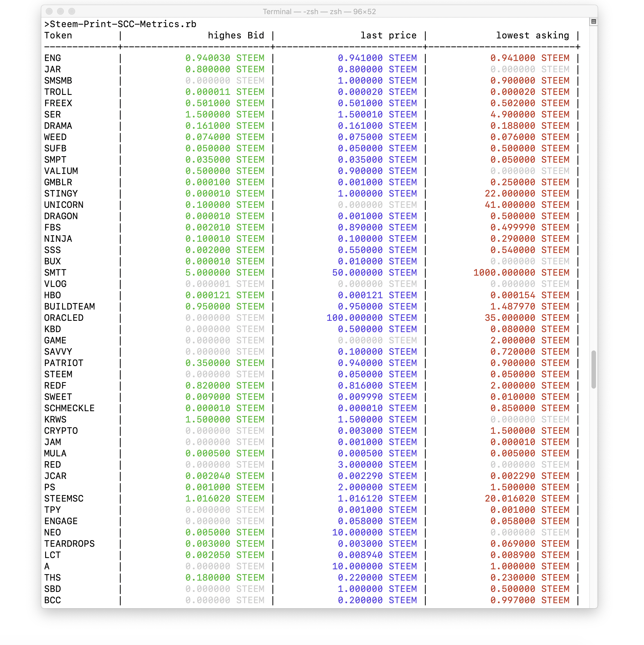Click HBO lowest asking 0.000154 STEEM

pyautogui.click(x=530, y=295)
